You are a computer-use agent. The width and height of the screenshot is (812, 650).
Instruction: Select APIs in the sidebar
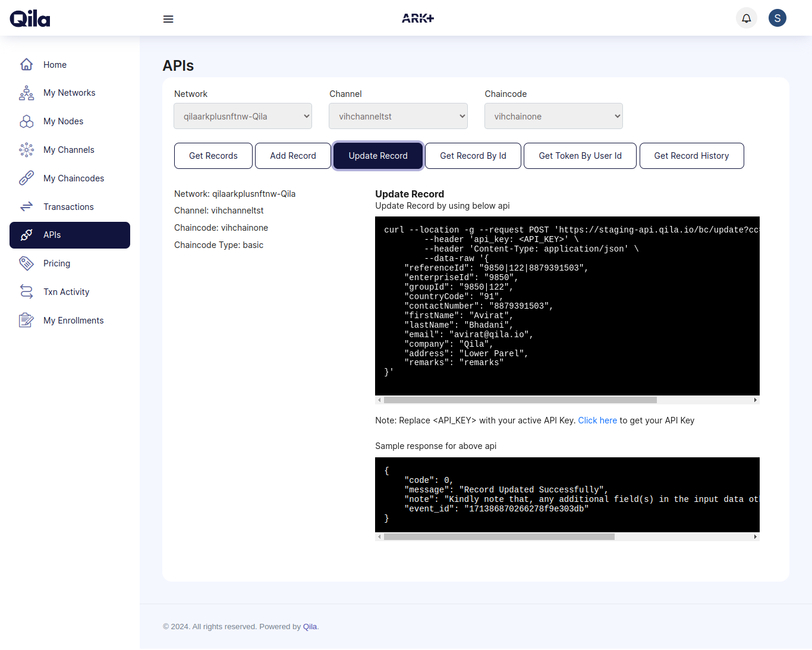[x=70, y=235]
